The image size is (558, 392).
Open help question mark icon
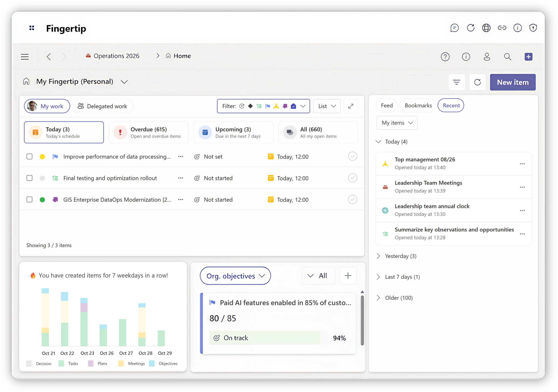[x=445, y=57]
